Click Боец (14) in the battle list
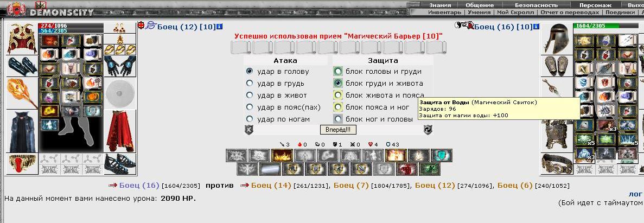 (x=271, y=186)
